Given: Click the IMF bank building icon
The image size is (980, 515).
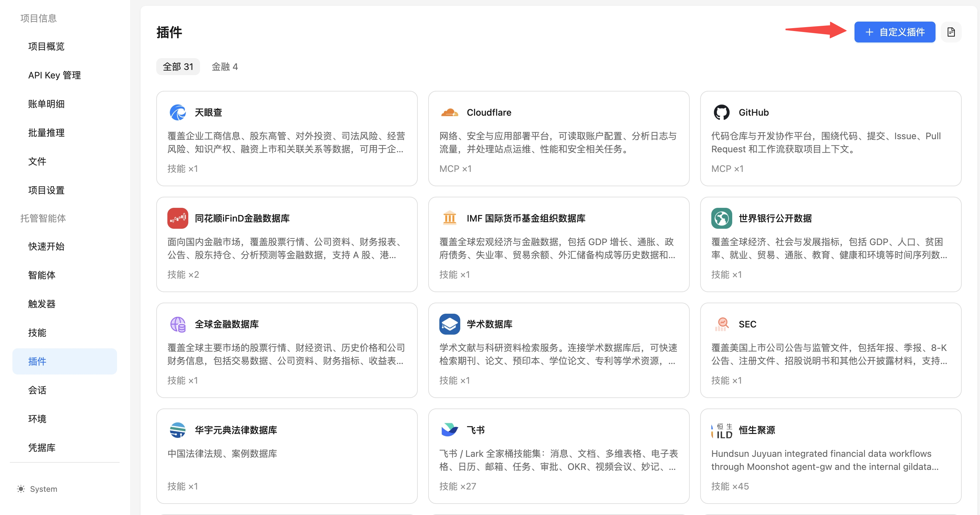Looking at the screenshot, I should [x=450, y=218].
